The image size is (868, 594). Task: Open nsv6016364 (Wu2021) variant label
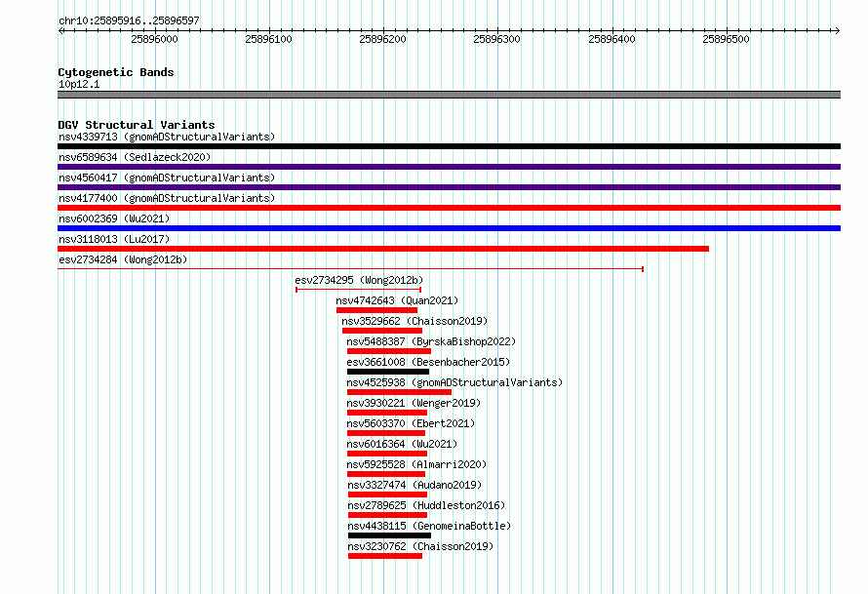402,444
